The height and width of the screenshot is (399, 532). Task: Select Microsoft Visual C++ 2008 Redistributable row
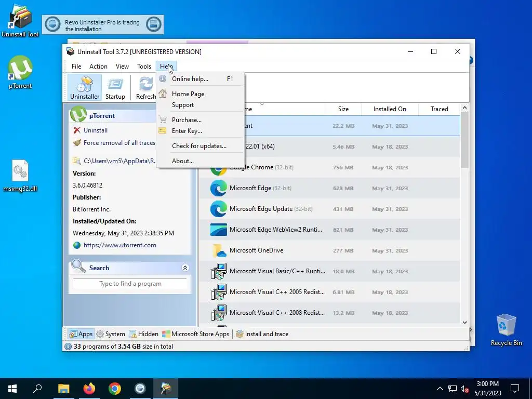[x=330, y=312]
